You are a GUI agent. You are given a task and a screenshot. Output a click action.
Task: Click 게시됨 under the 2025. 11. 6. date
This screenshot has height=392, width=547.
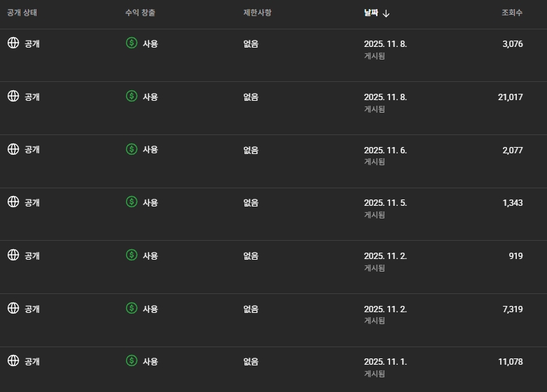[375, 162]
